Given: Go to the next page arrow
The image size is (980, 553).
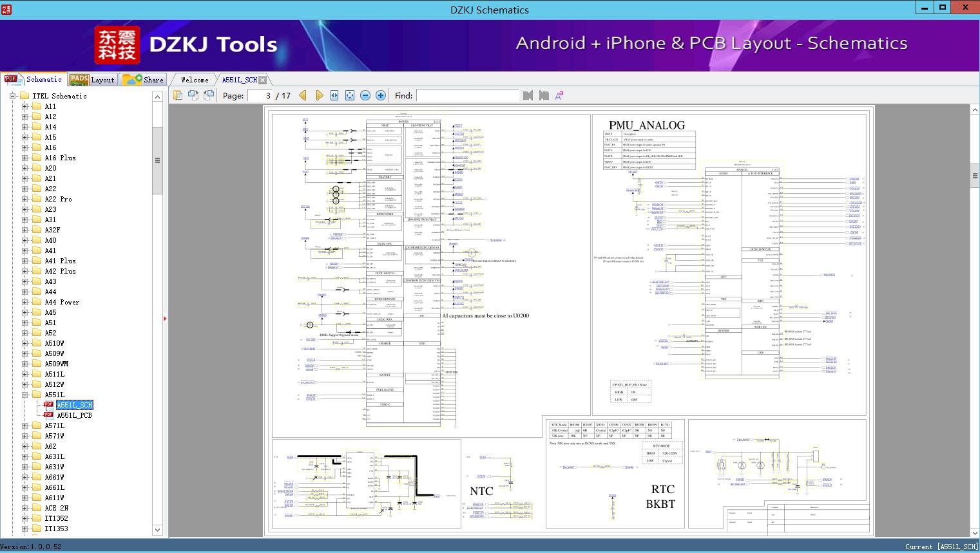Looking at the screenshot, I should (x=319, y=95).
